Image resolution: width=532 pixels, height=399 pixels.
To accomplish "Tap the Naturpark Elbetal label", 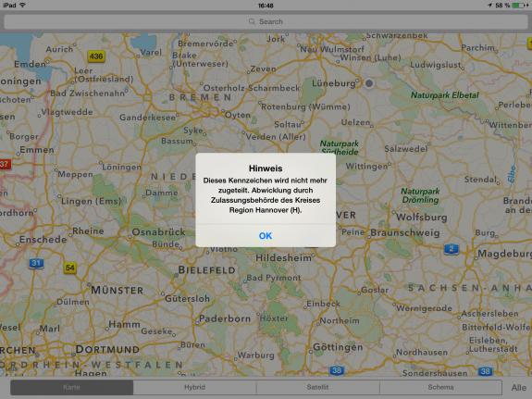I will tap(444, 95).
